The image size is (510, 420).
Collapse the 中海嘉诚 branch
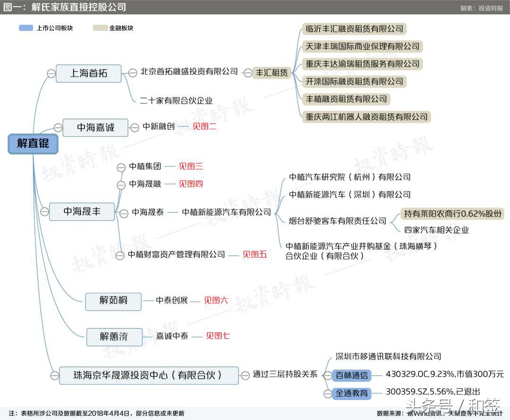click(x=58, y=127)
